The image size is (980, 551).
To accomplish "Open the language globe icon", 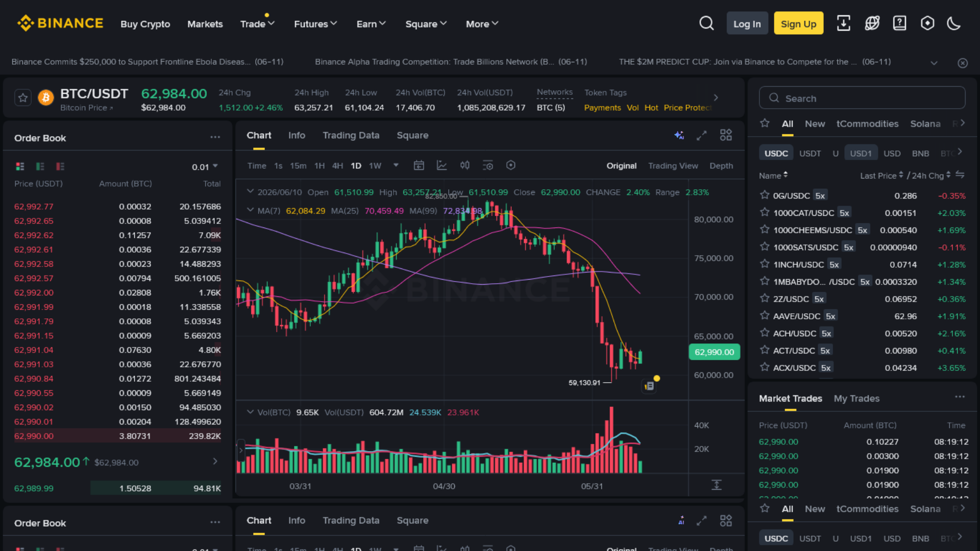I will (872, 23).
